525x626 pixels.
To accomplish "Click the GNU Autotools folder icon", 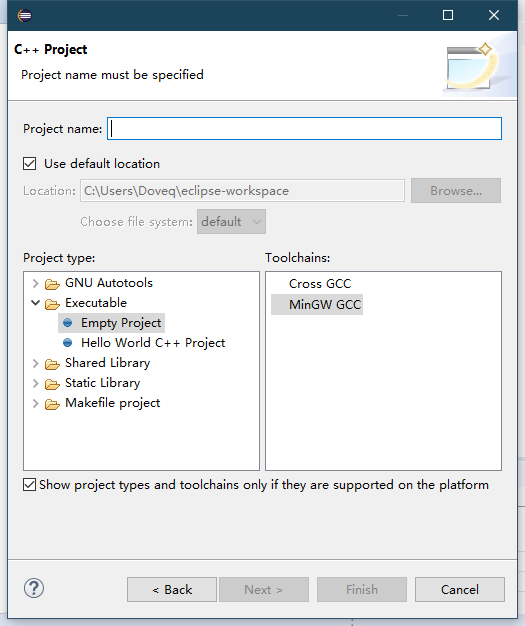I will coord(52,284).
